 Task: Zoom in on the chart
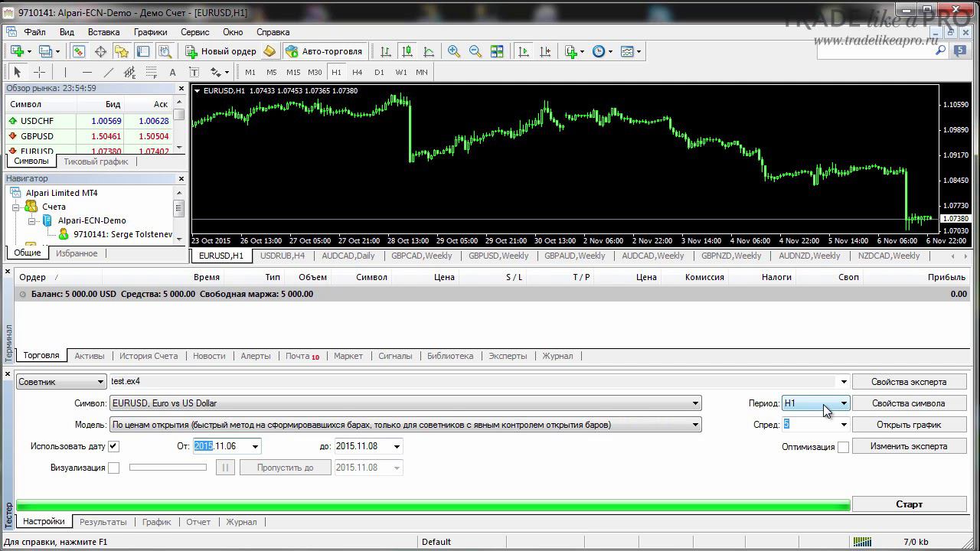click(x=454, y=51)
